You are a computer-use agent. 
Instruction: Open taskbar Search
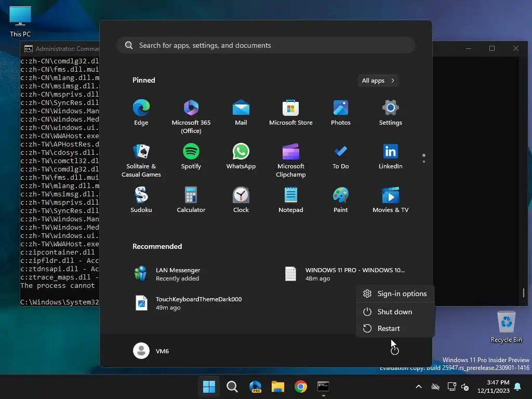pyautogui.click(x=232, y=387)
